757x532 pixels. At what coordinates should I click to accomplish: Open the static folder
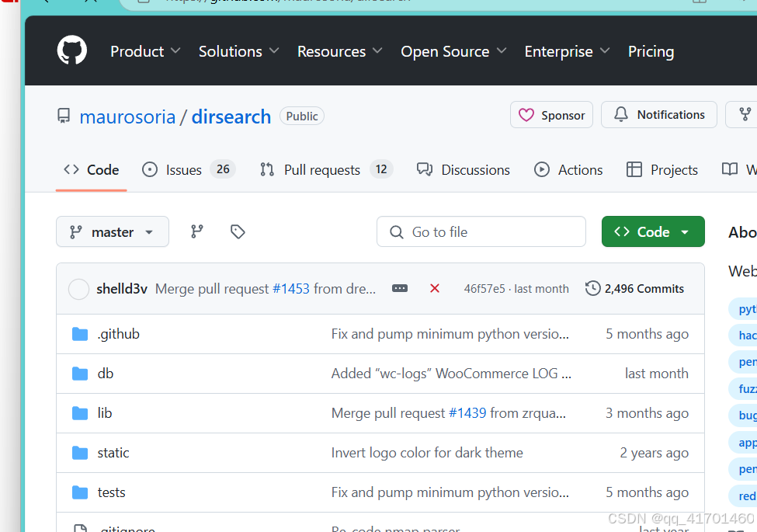point(113,453)
